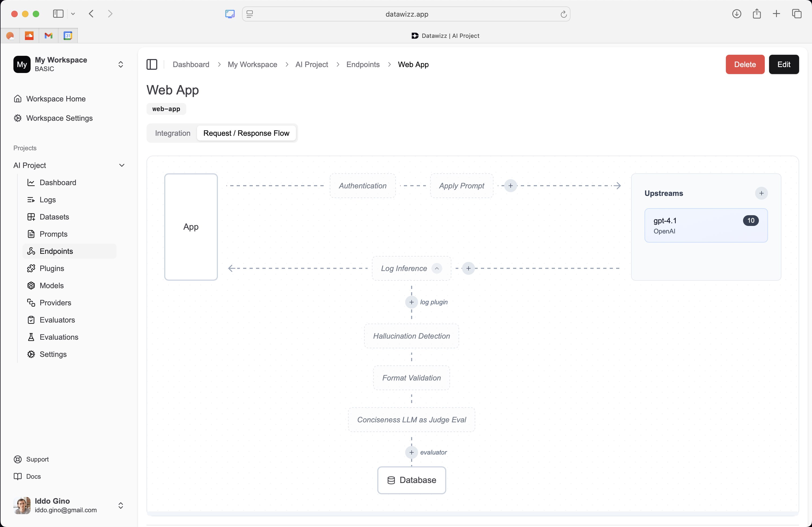Click the Endpoints breadcrumb link
Image resolution: width=812 pixels, height=527 pixels.
click(363, 64)
